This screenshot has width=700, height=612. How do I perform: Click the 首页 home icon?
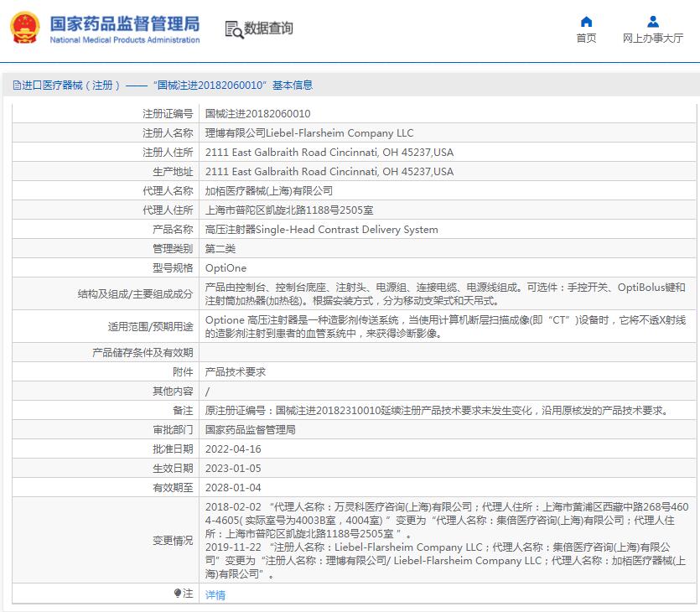pos(586,22)
